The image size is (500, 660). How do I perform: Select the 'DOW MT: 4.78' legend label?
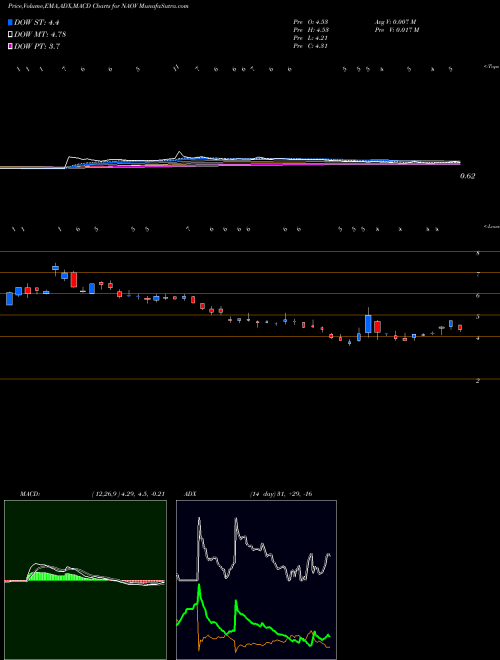pos(40,35)
